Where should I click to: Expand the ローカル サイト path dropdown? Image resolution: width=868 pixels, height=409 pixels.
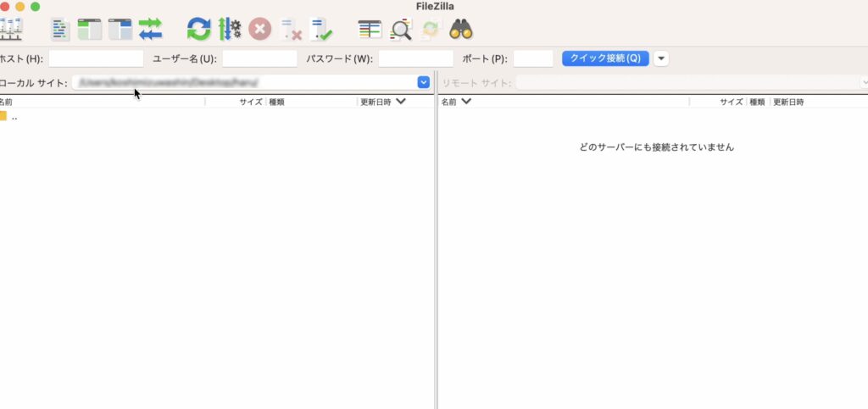click(424, 82)
